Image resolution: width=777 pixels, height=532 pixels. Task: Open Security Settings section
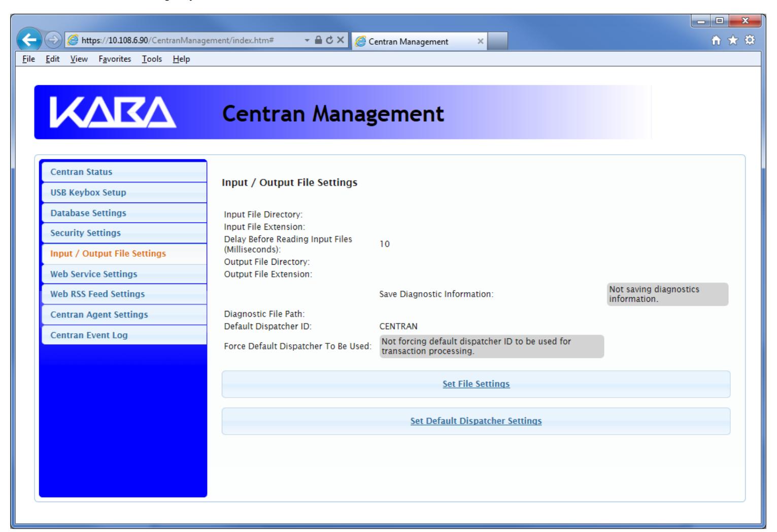[124, 233]
